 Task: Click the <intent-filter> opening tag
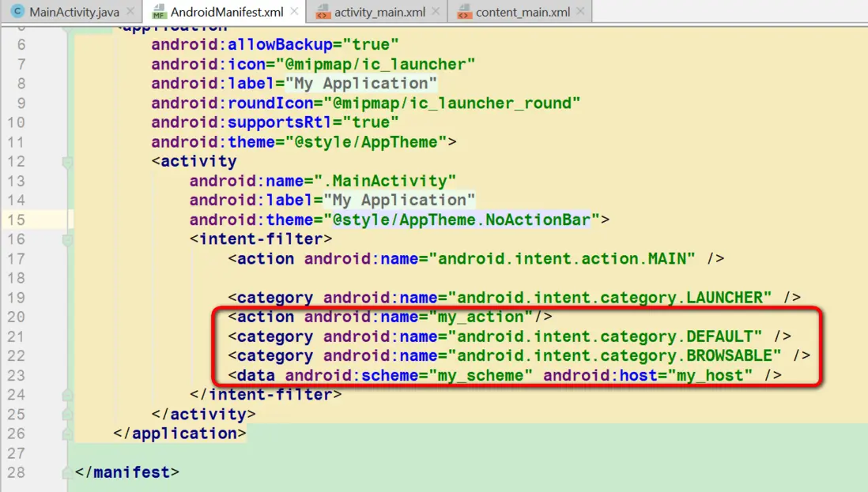pos(261,239)
